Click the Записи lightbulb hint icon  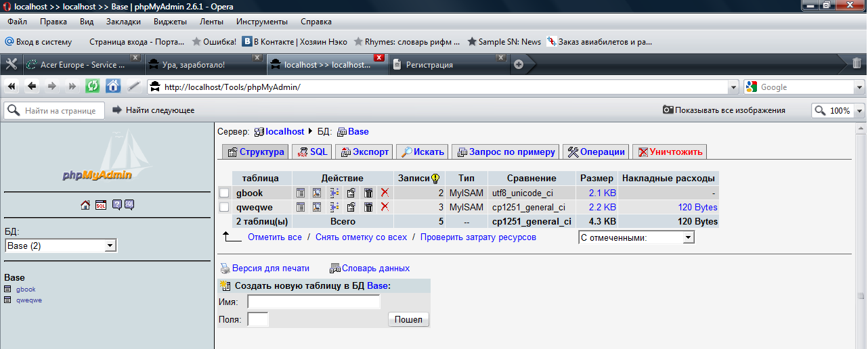(x=435, y=179)
